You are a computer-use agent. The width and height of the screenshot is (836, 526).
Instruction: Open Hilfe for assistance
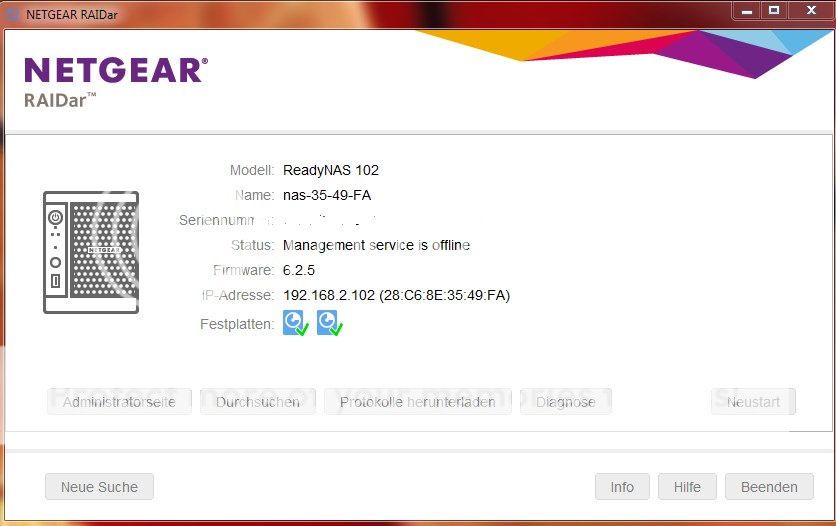click(x=687, y=487)
